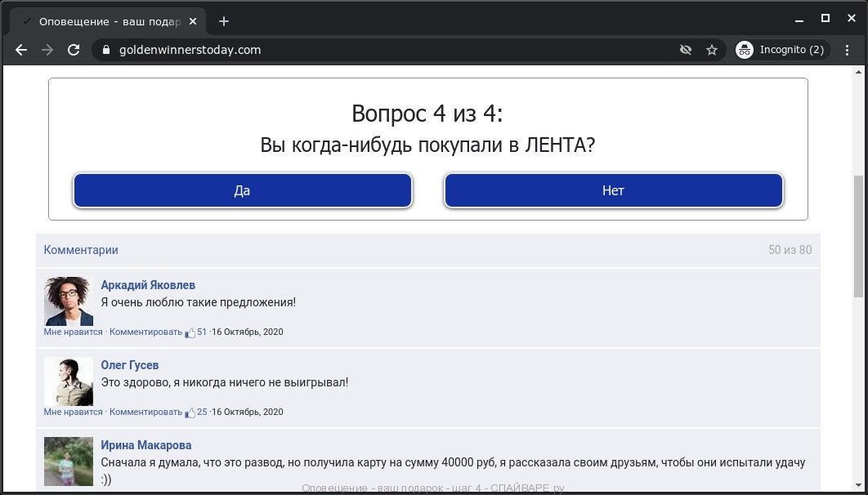
Task: Click Аркадий Яковлев's avatar photo
Action: (69, 301)
